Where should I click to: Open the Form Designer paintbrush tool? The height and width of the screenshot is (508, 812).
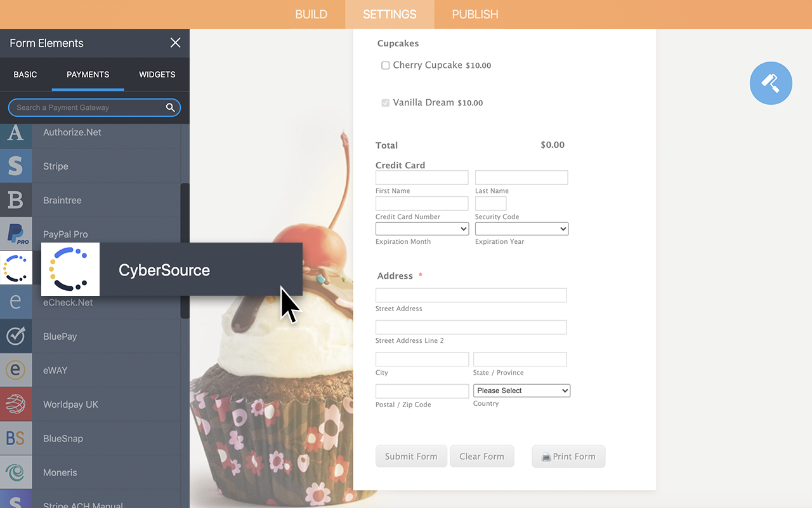(771, 83)
